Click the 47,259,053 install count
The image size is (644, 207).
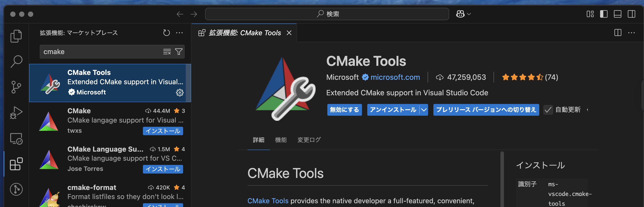(x=461, y=77)
